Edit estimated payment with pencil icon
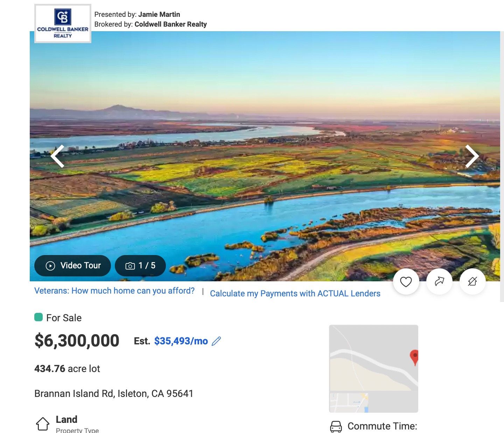Screen dimensions: 504x433 click(216, 341)
